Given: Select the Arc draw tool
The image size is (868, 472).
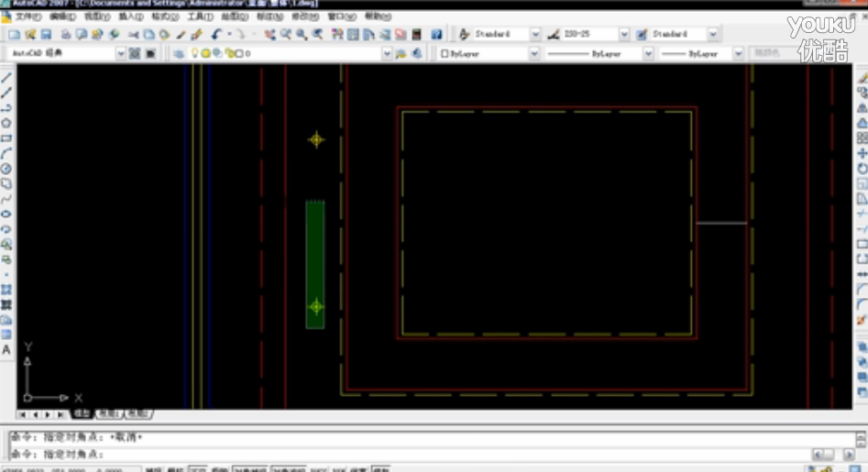Looking at the screenshot, I should (x=6, y=153).
